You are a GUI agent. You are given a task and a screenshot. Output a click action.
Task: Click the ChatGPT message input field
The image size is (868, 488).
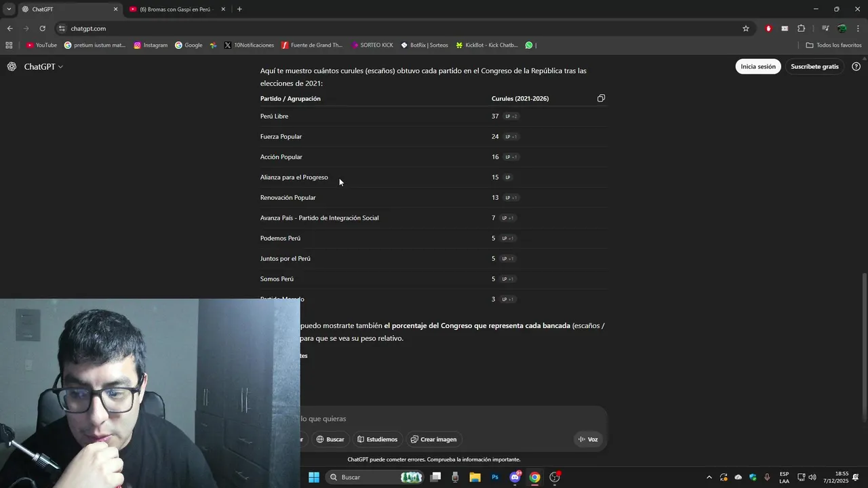point(453,419)
